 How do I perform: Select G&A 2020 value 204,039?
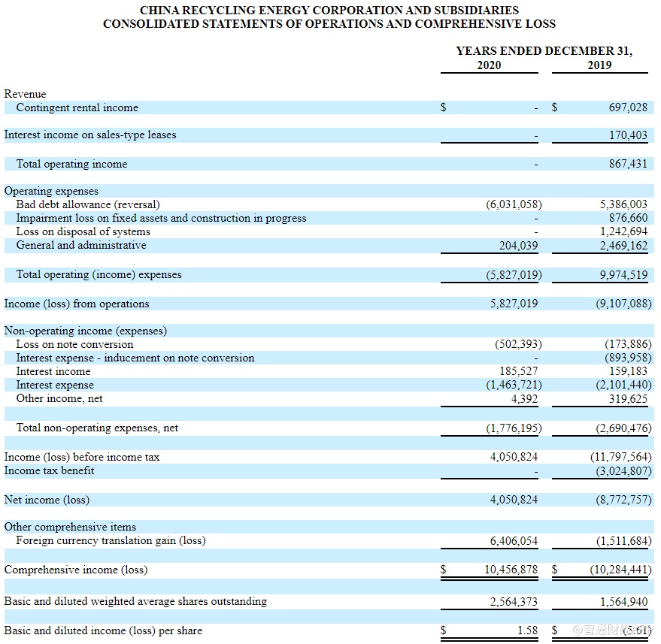[518, 245]
